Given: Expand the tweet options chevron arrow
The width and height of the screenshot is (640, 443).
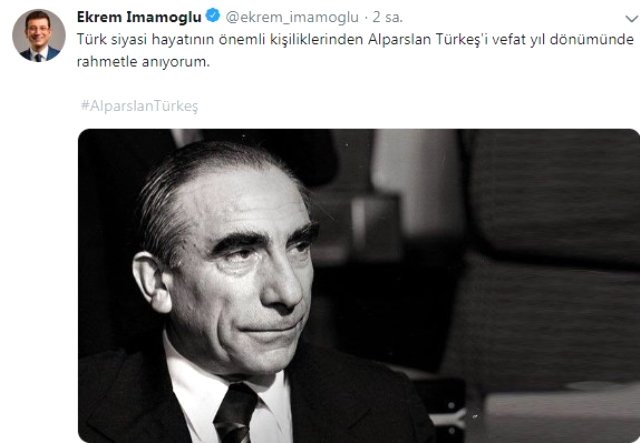Looking at the screenshot, I should pos(632,18).
